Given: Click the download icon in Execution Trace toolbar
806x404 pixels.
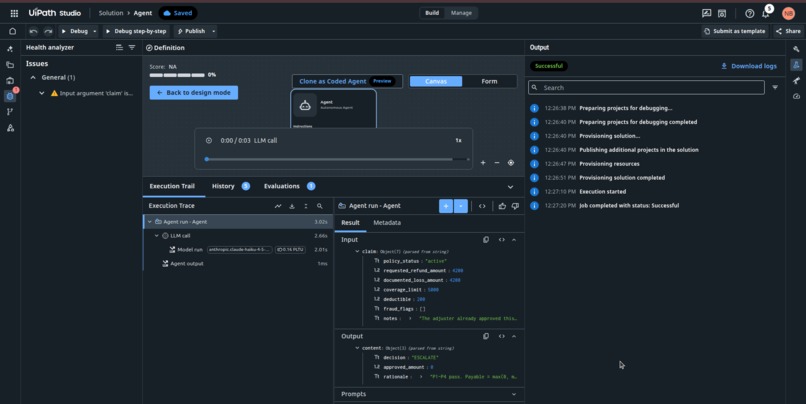Looking at the screenshot, I should click(292, 206).
